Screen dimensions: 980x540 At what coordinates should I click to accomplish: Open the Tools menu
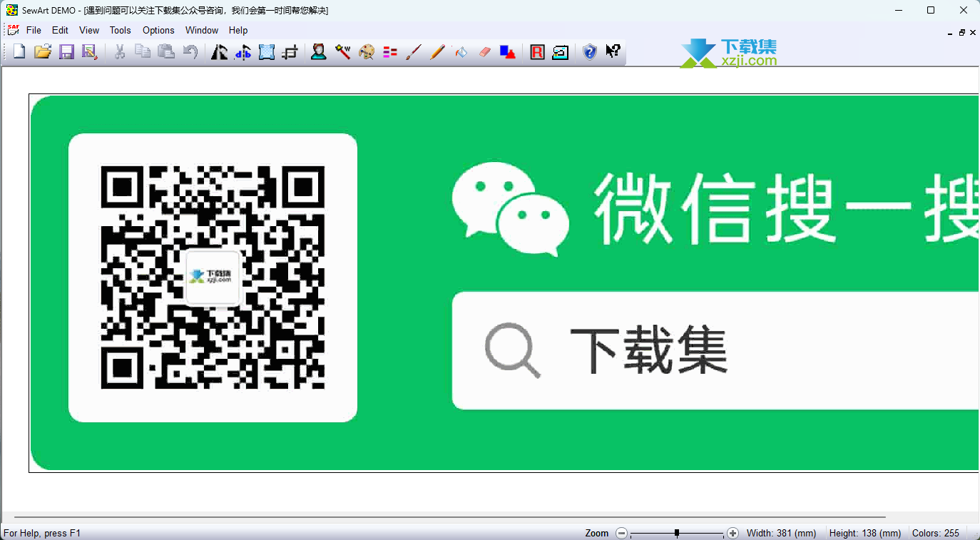point(121,30)
